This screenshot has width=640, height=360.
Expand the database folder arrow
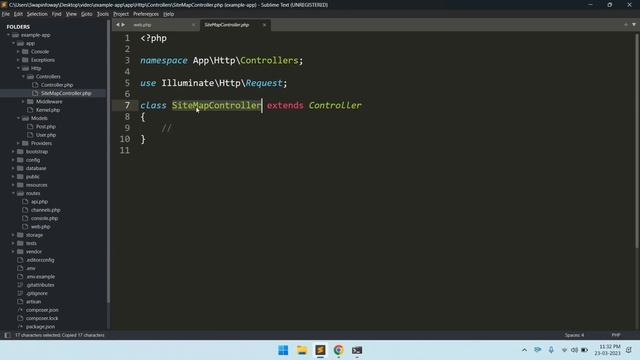point(13,168)
